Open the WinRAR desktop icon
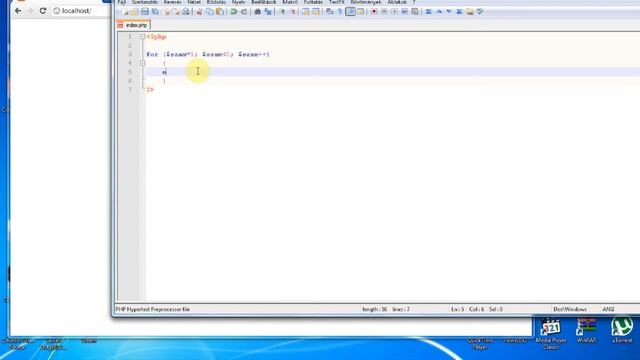The image size is (640, 360). pyautogui.click(x=587, y=330)
